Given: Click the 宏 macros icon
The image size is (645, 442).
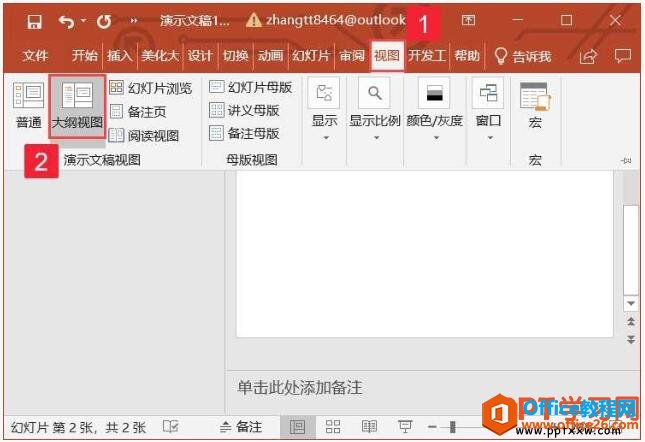Looking at the screenshot, I should 534,104.
